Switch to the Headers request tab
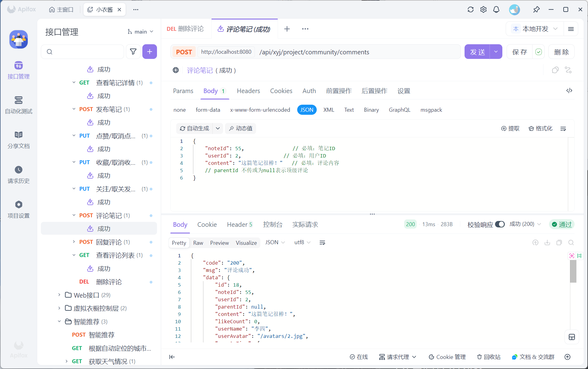588x369 pixels. (248, 91)
